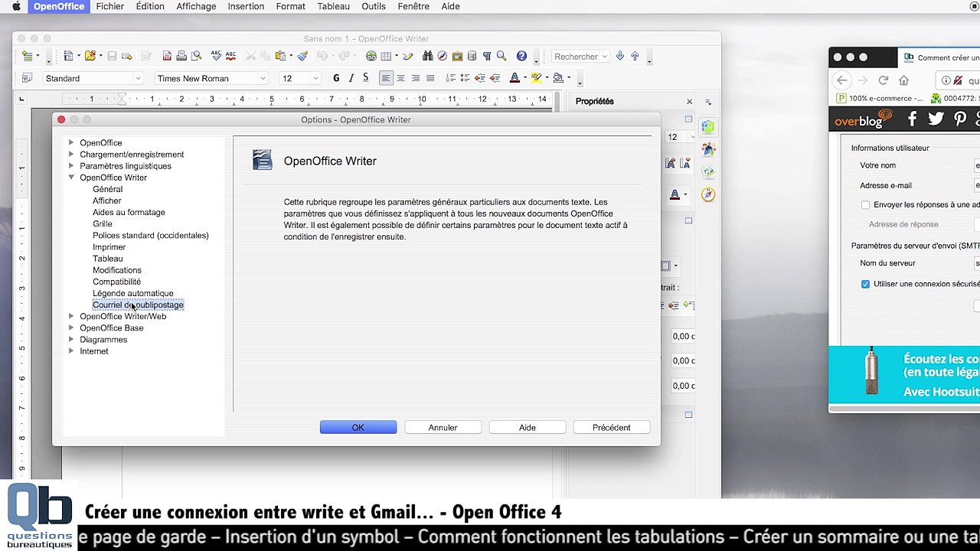Uncheck 'Utiliser une connexion sécurisée' checkbox
Screen dimensions: 980x551
point(865,284)
